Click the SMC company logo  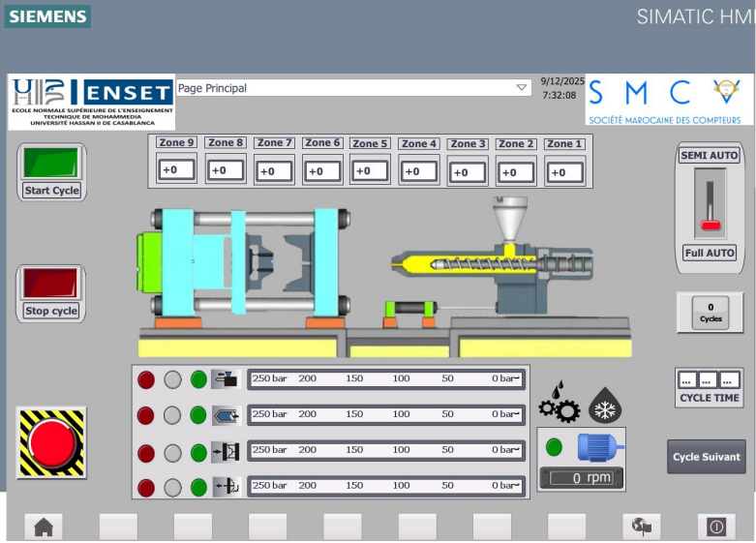668,100
